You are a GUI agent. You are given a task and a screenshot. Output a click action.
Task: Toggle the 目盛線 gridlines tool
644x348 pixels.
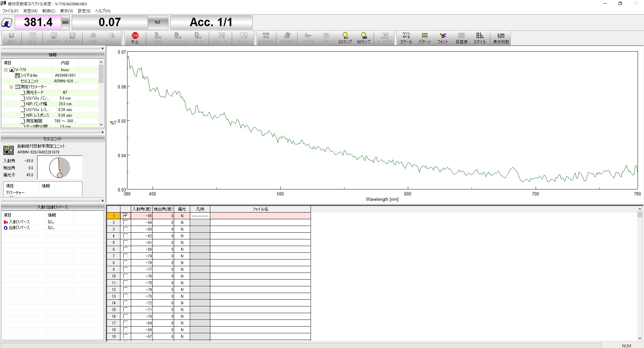[462, 38]
